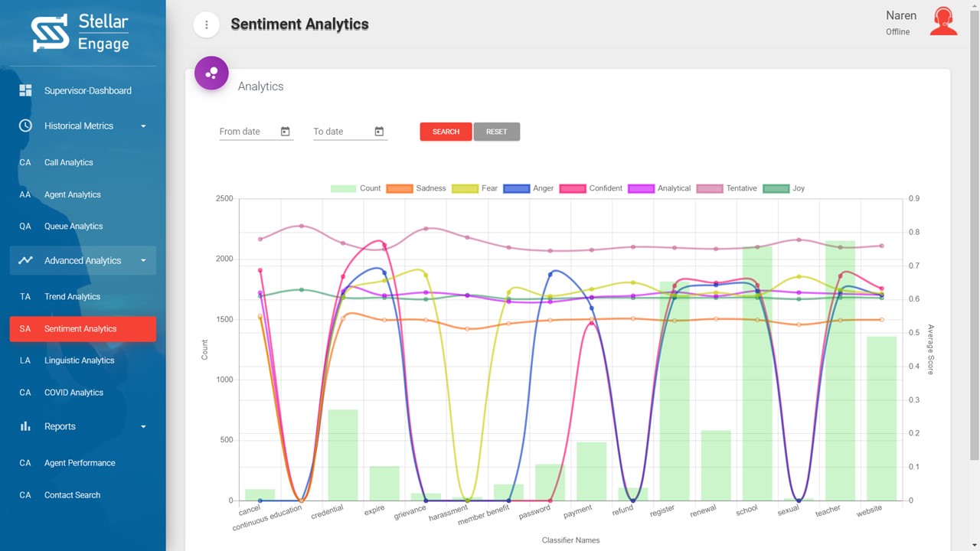Open the From date calendar icon

tap(285, 132)
